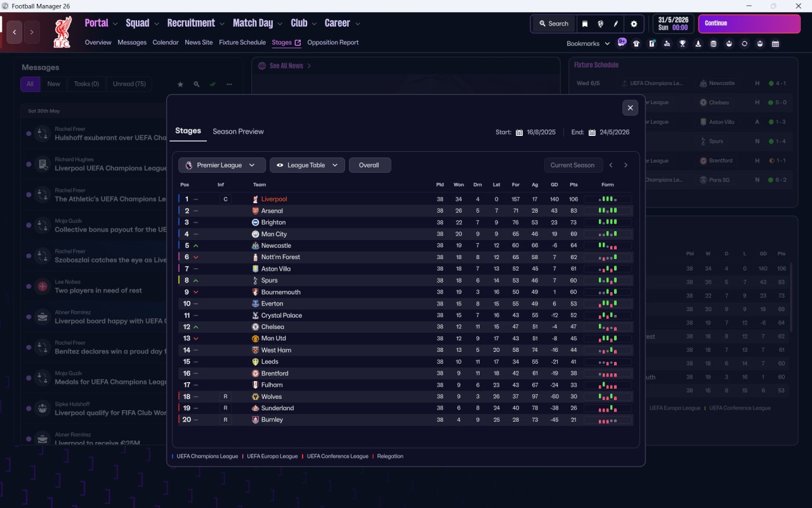
Task: Go to previous season with left chevron
Action: [611, 165]
